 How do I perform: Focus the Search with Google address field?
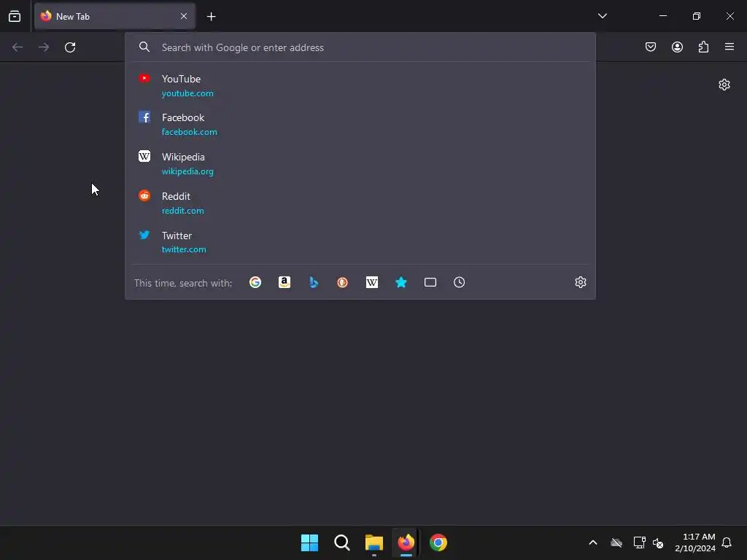[360, 47]
